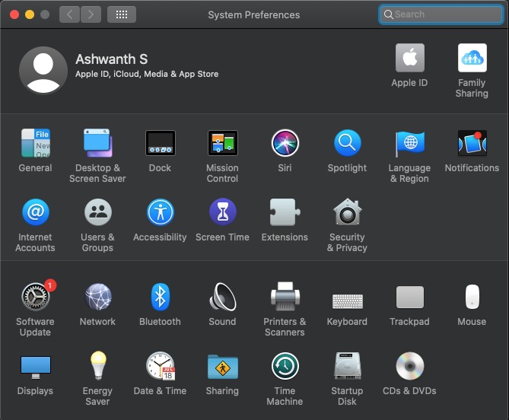Screen dimensions: 509x420
Task: Go back with the left arrow button
Action: click(69, 14)
